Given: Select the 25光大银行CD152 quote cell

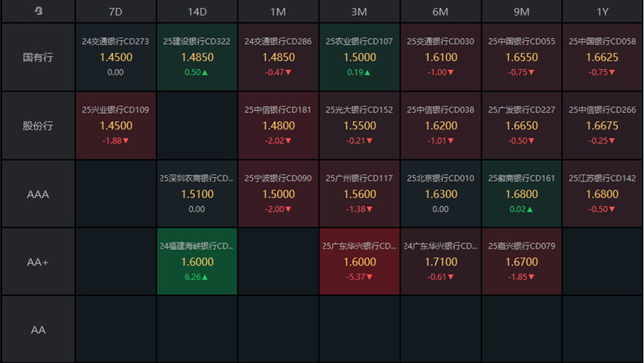Looking at the screenshot, I should pos(359,126).
